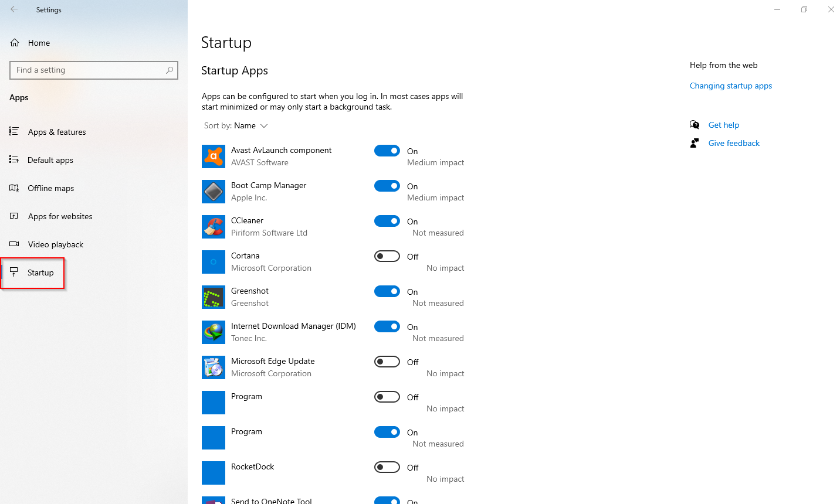Turn off Boot Camp Manager startup
This screenshot has height=504, width=840.
pyautogui.click(x=387, y=186)
